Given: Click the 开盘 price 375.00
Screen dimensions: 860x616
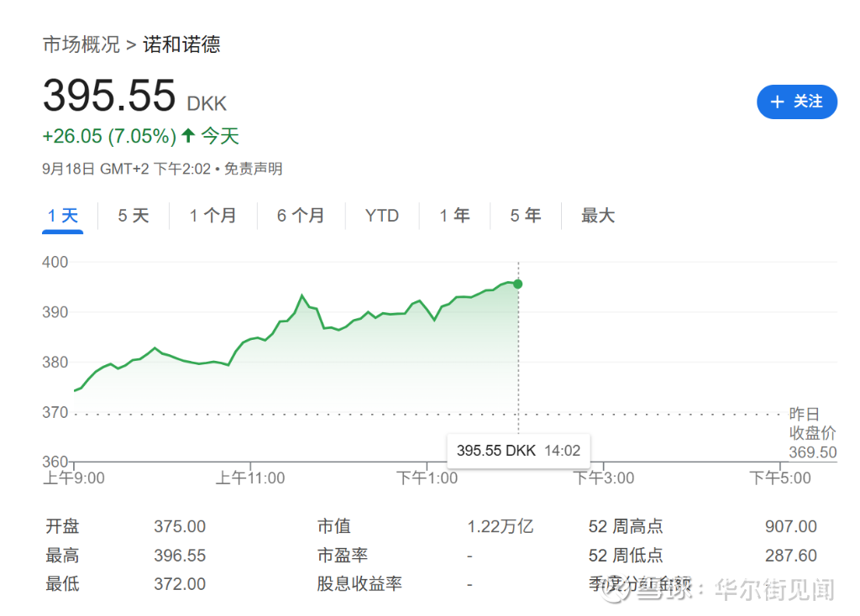Looking at the screenshot, I should pyautogui.click(x=180, y=527).
